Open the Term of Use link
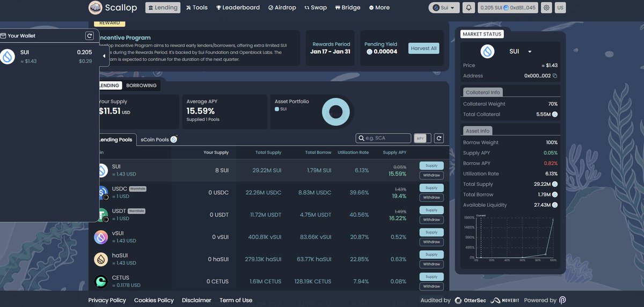644x307 pixels. pyautogui.click(x=236, y=300)
